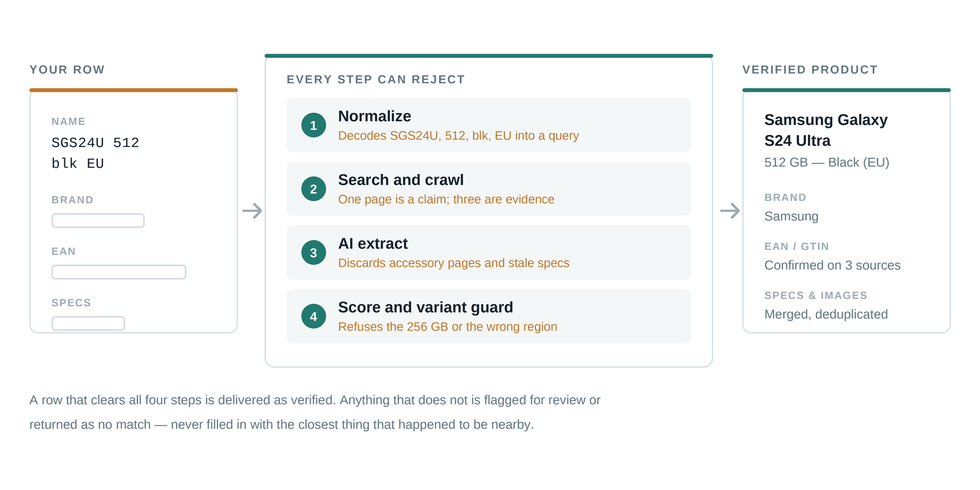
Task: Open the Search and crawl step
Action: [x=489, y=189]
